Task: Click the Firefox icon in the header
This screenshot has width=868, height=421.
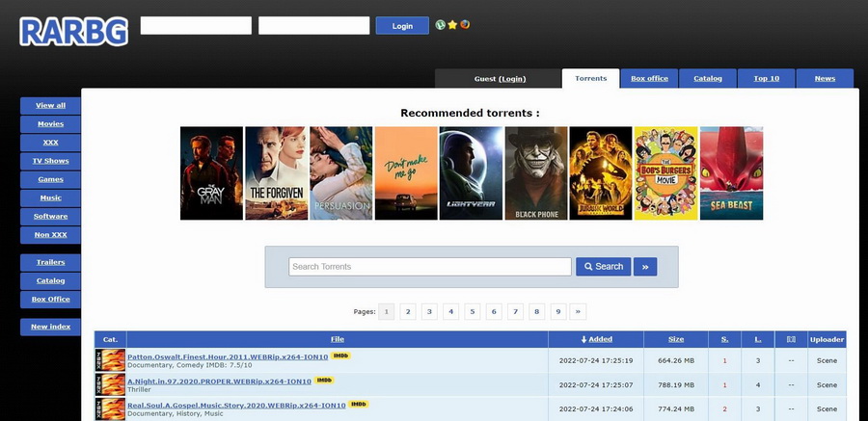Action: pyautogui.click(x=465, y=25)
